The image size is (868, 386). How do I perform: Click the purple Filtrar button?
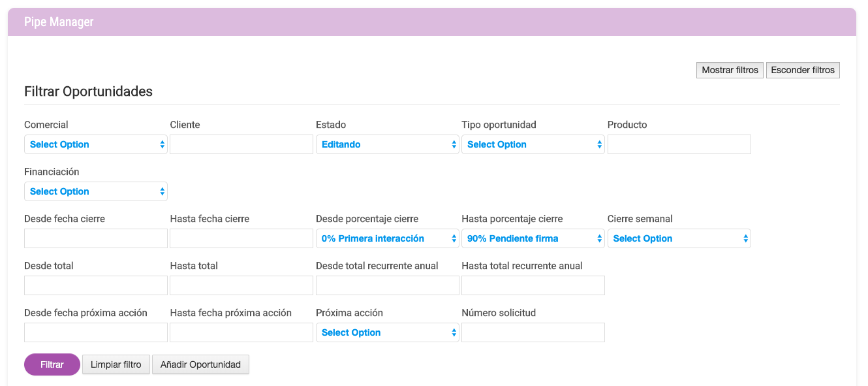point(52,364)
